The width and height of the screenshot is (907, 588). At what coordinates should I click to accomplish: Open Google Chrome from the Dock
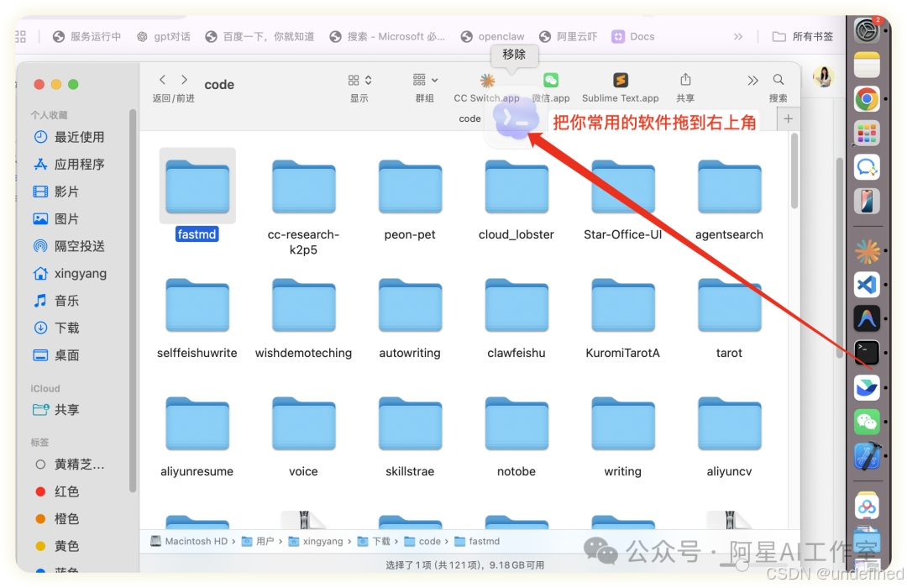point(867,100)
